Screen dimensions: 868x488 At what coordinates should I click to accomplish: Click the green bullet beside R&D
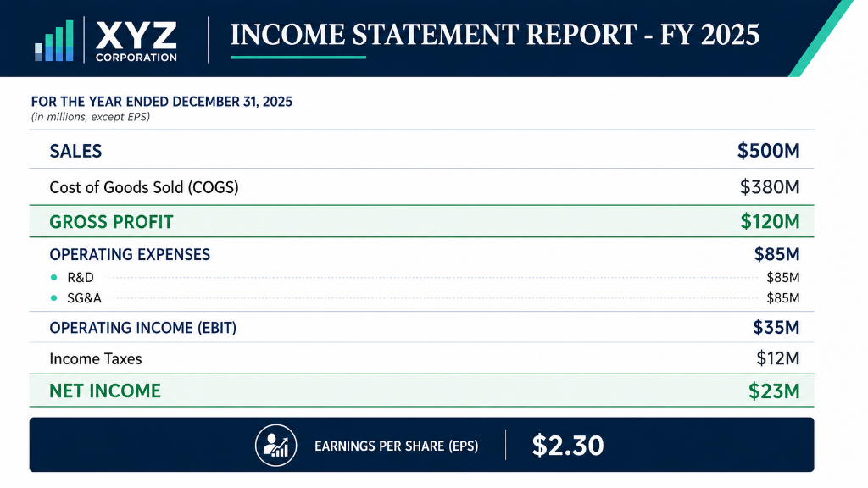coord(53,277)
